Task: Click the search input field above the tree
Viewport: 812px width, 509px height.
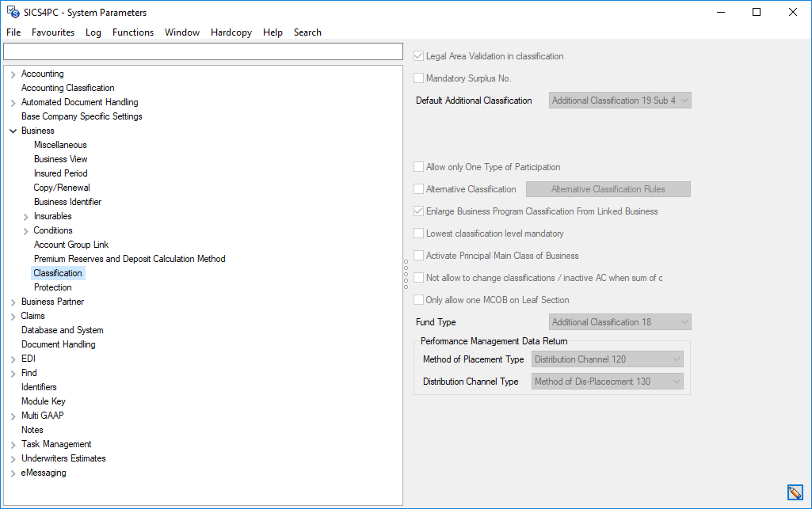Action: pyautogui.click(x=202, y=51)
